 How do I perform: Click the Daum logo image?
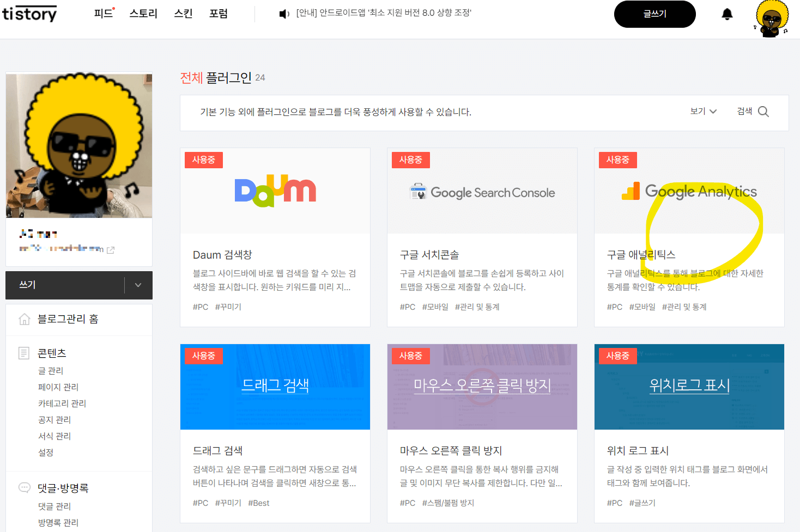point(275,192)
